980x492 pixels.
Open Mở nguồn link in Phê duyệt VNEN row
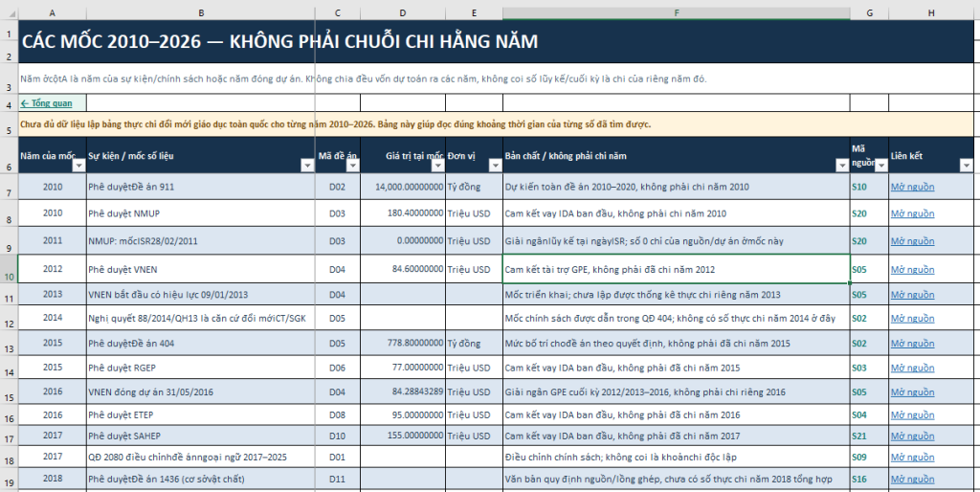pos(912,270)
